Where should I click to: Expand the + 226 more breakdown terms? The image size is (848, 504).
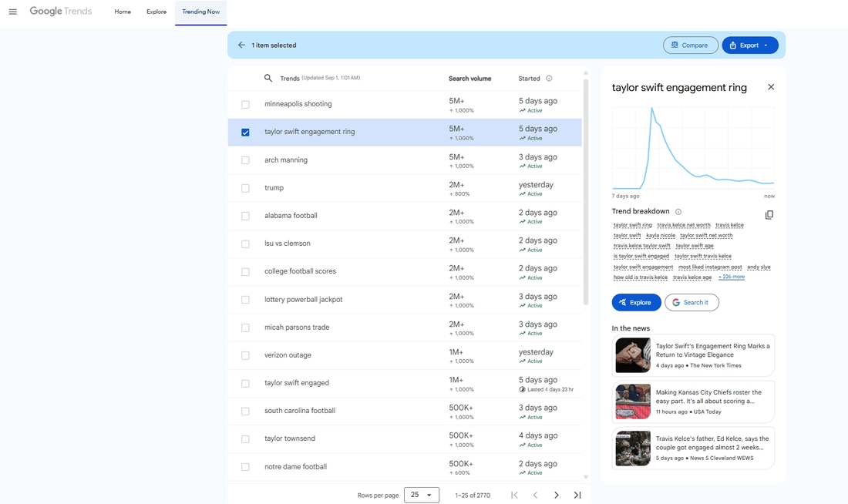(732, 277)
